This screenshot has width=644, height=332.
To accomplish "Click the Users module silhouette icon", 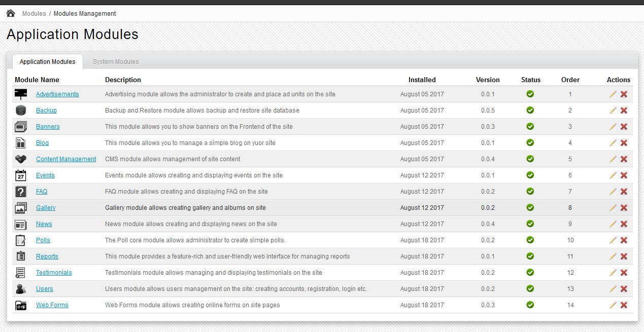I will click(x=20, y=288).
